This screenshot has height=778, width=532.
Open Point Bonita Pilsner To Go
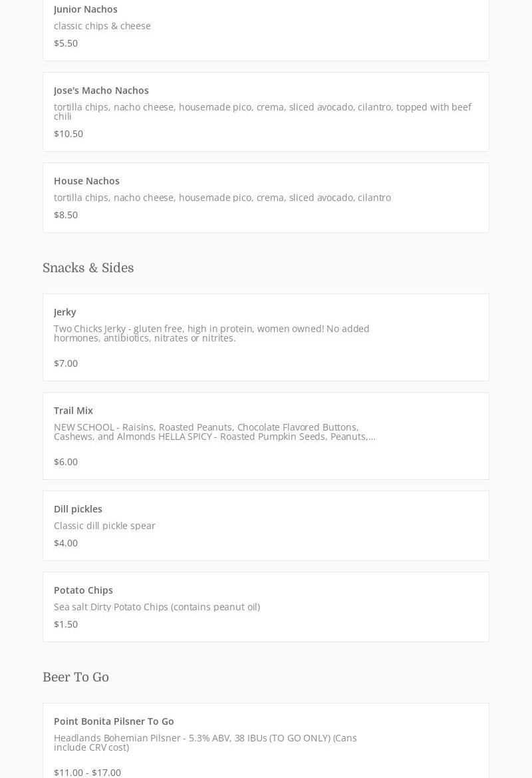(x=114, y=721)
